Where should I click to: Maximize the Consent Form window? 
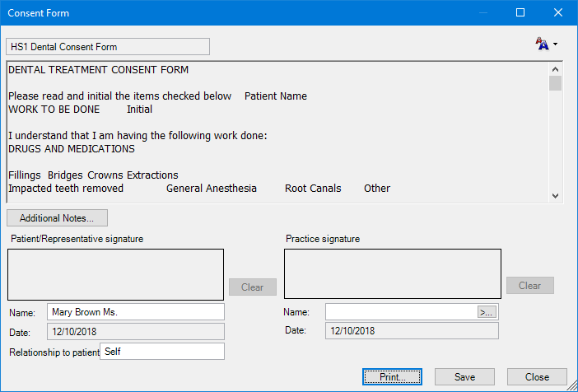click(x=520, y=13)
